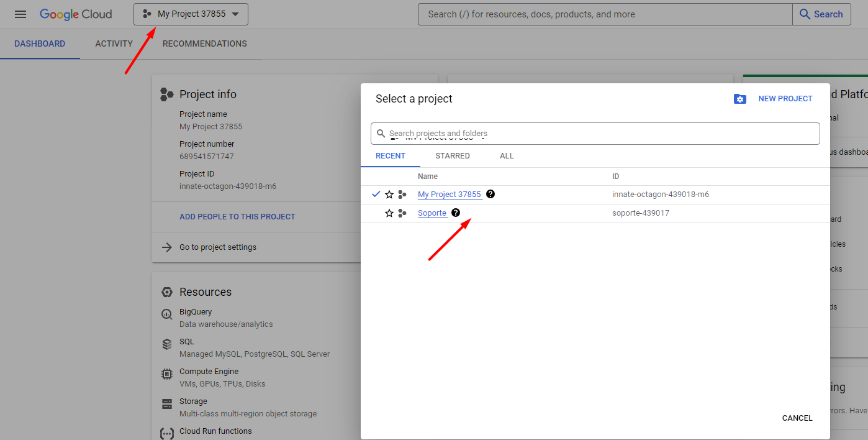Open the main navigation hamburger menu
Image resolution: width=868 pixels, height=440 pixels.
pyautogui.click(x=20, y=14)
